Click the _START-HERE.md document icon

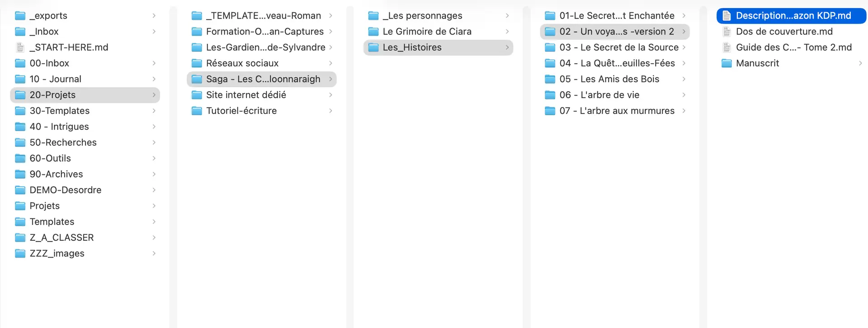pos(20,47)
